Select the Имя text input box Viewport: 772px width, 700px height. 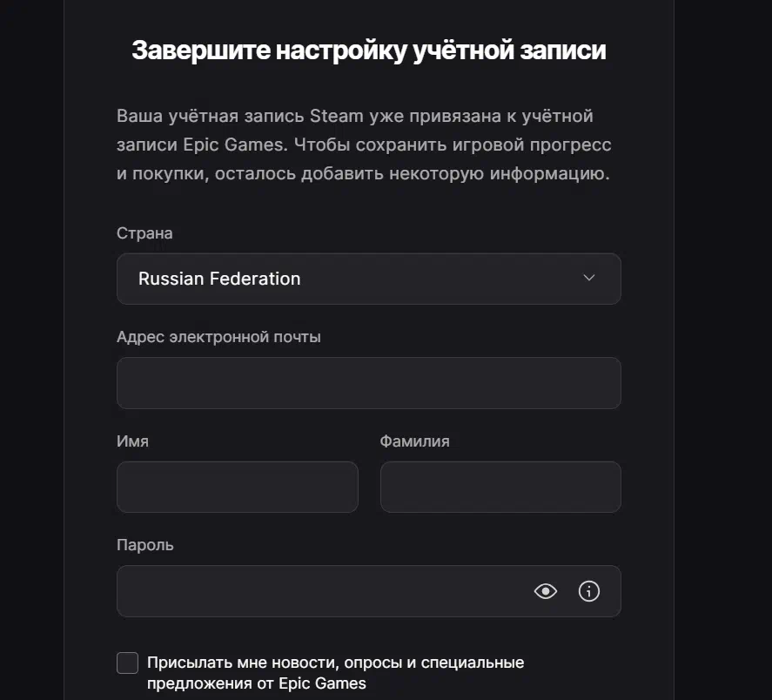click(238, 487)
